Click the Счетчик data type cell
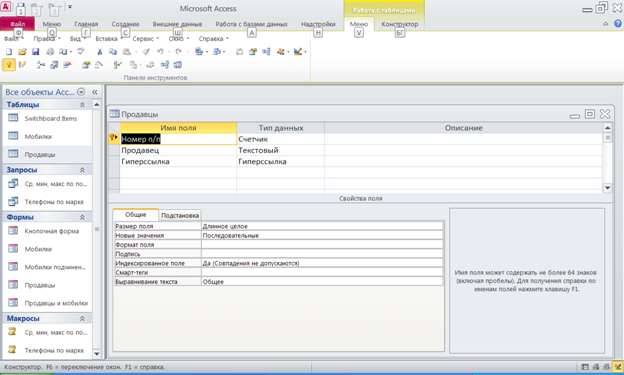Image resolution: width=624 pixels, height=375 pixels. coord(281,139)
